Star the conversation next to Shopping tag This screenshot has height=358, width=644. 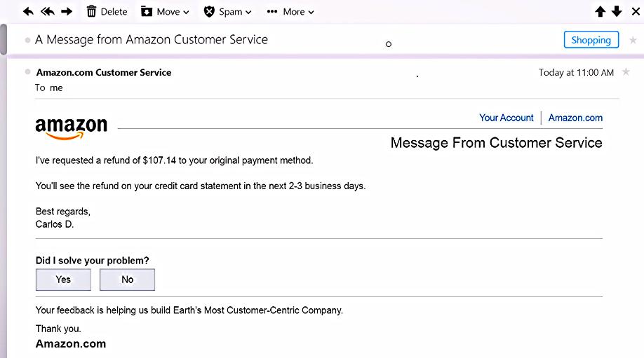pyautogui.click(x=633, y=41)
